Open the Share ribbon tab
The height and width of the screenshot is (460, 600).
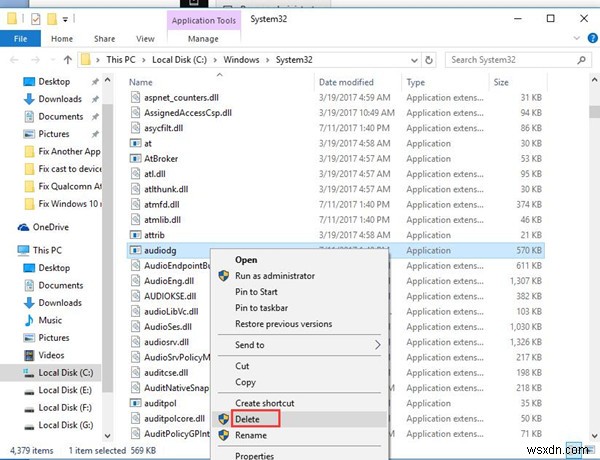point(104,39)
